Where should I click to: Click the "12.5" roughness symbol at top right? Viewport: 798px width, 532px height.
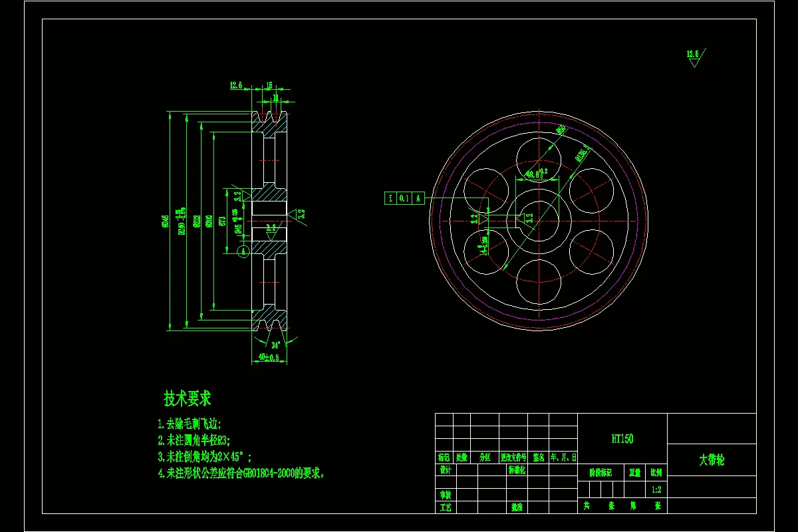pos(696,57)
